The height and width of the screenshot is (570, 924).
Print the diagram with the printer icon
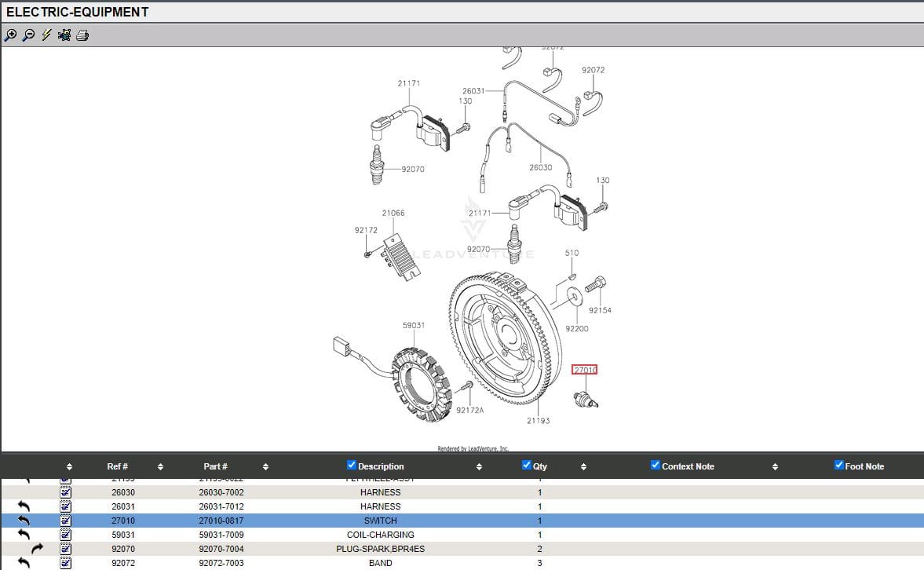82,35
